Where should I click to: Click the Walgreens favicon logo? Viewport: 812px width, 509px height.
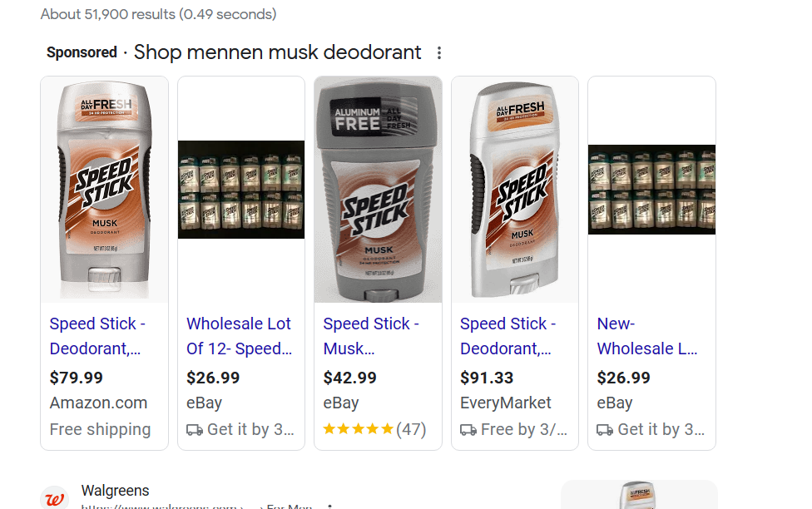click(x=55, y=498)
